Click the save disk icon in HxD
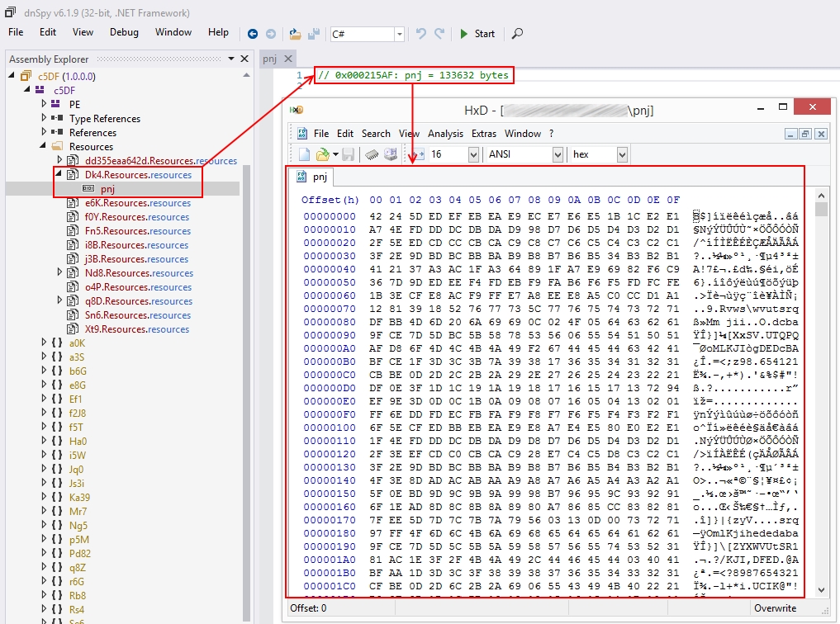The image size is (840, 624). [x=349, y=155]
